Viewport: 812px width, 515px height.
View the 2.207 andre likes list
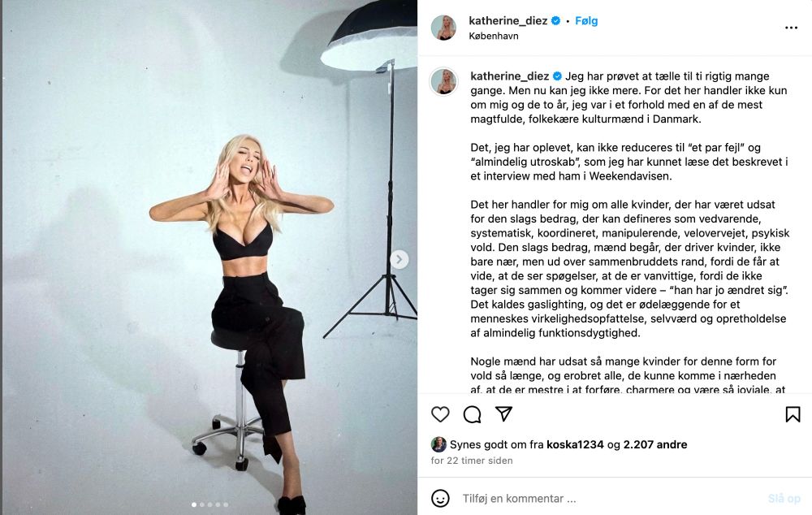click(x=655, y=444)
